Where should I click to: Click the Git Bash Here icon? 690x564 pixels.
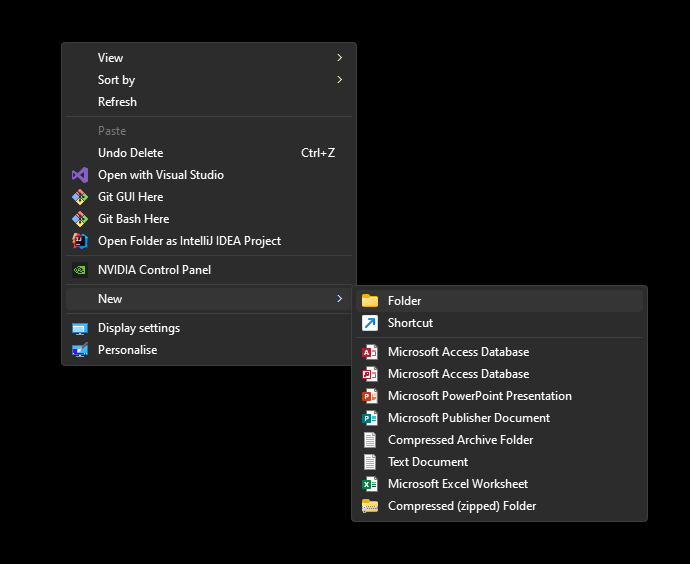[80, 219]
